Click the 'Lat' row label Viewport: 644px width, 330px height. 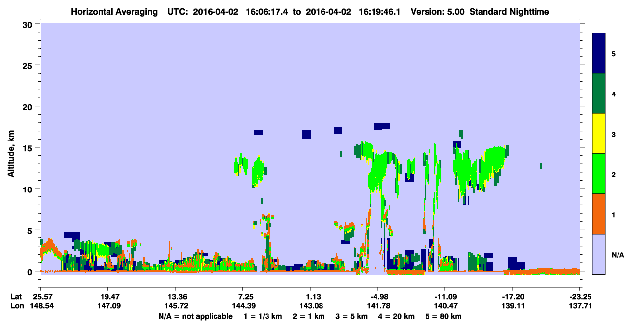(x=16, y=297)
